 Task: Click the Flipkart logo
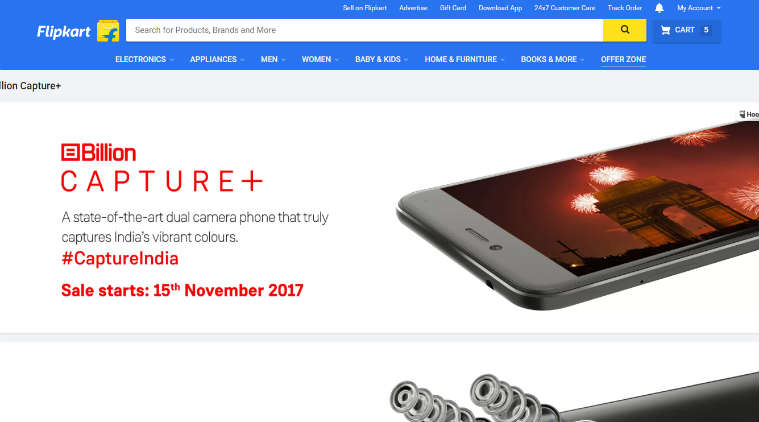(x=63, y=32)
